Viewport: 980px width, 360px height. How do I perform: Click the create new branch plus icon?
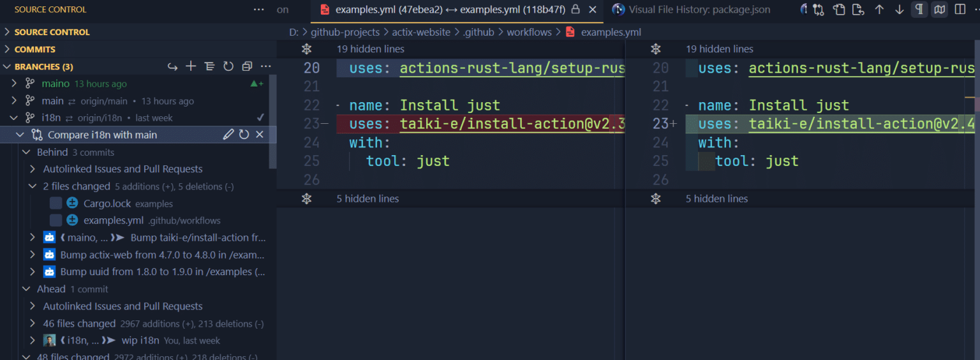191,66
